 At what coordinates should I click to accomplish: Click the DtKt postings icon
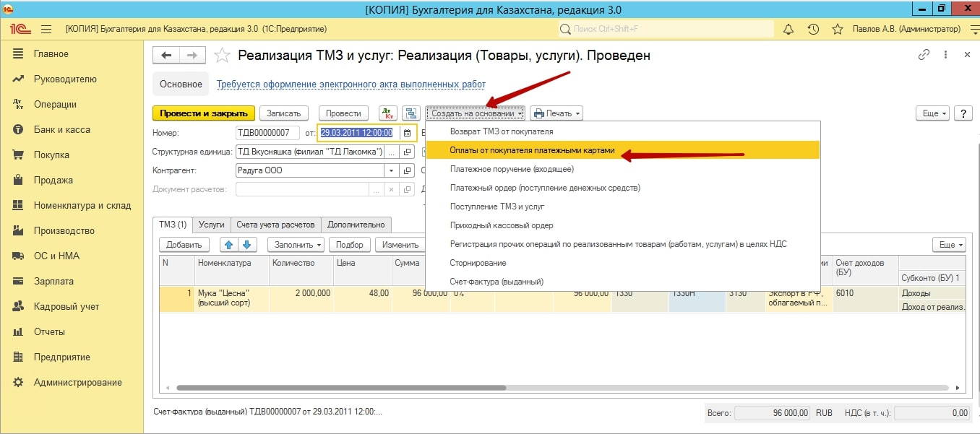click(x=388, y=113)
